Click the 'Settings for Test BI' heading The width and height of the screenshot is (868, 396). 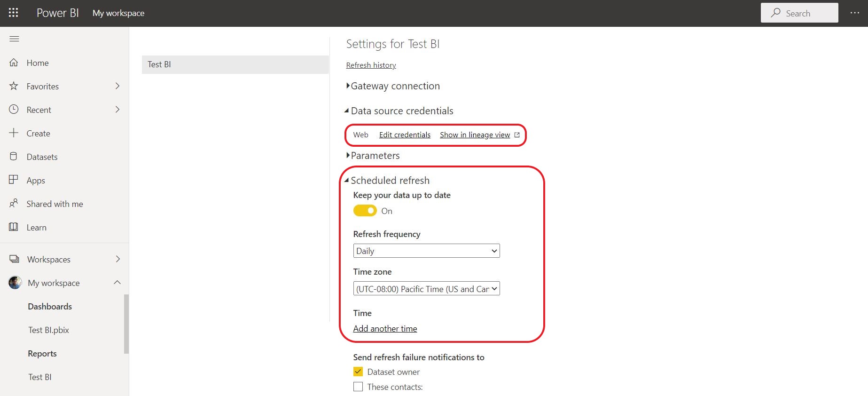point(393,44)
